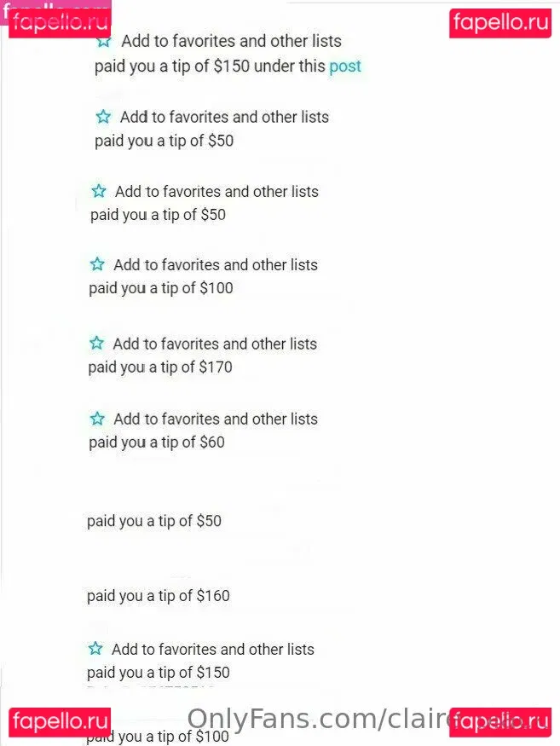Click 'Add to favorites' above the lower $150 tip

[213, 649]
